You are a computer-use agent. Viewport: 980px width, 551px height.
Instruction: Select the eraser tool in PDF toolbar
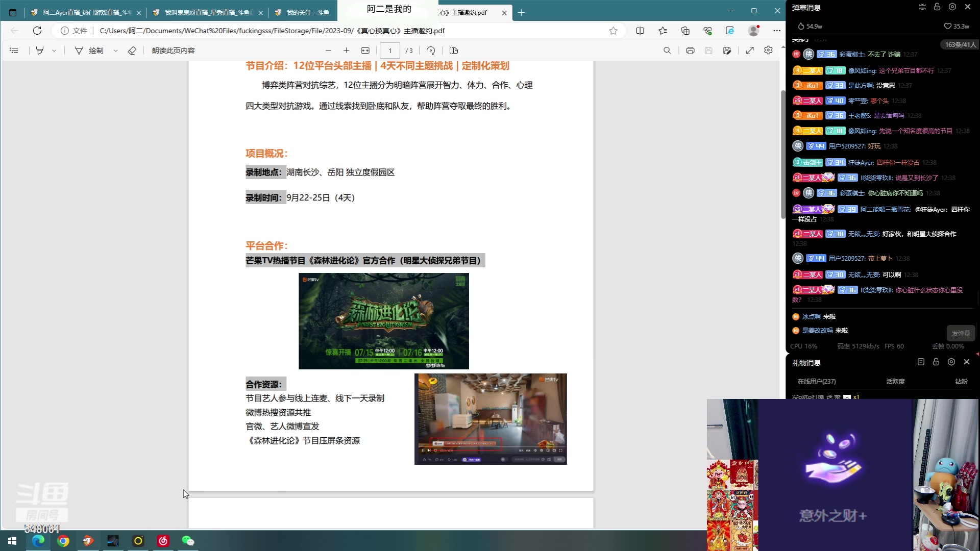coord(132,51)
